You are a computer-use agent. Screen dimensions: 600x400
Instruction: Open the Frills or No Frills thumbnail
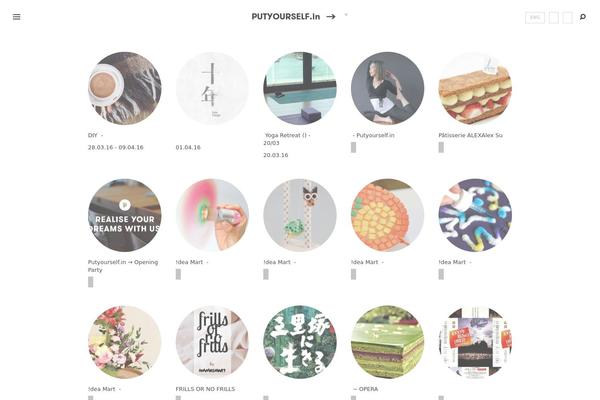(212, 342)
